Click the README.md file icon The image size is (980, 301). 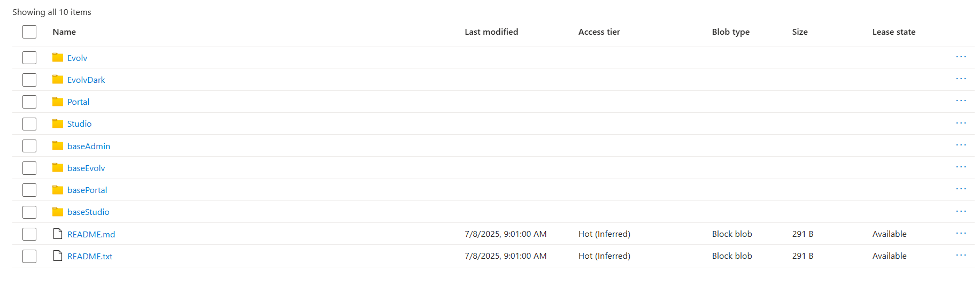click(x=58, y=234)
